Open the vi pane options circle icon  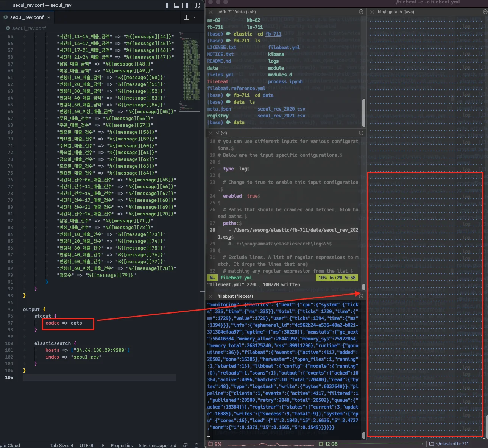(x=361, y=133)
